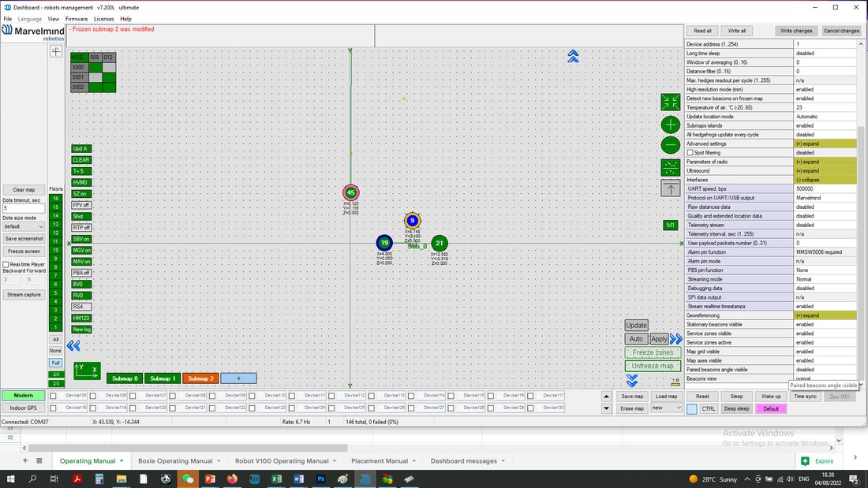This screenshot has height=488, width=868.
Task: Click the X-Y axes orientation icon
Action: coord(87,371)
